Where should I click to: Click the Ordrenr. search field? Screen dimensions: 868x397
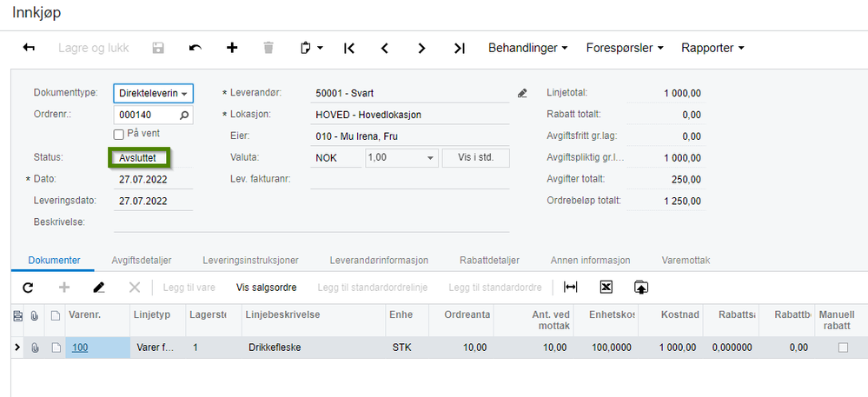(x=153, y=116)
